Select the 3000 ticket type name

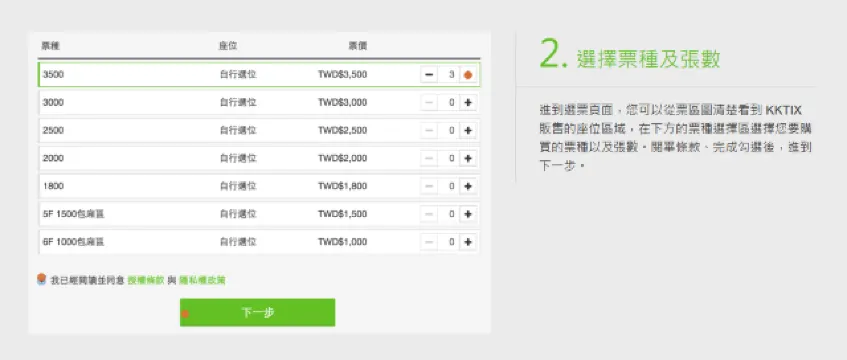53,102
